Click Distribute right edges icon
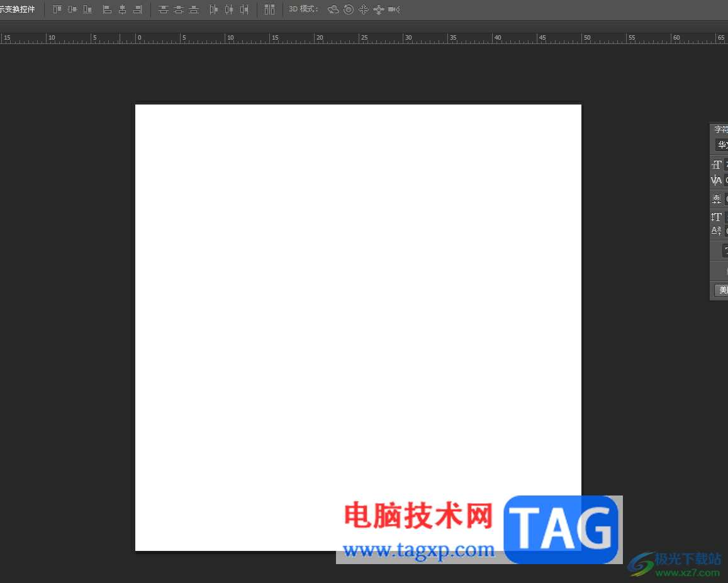 (244, 9)
